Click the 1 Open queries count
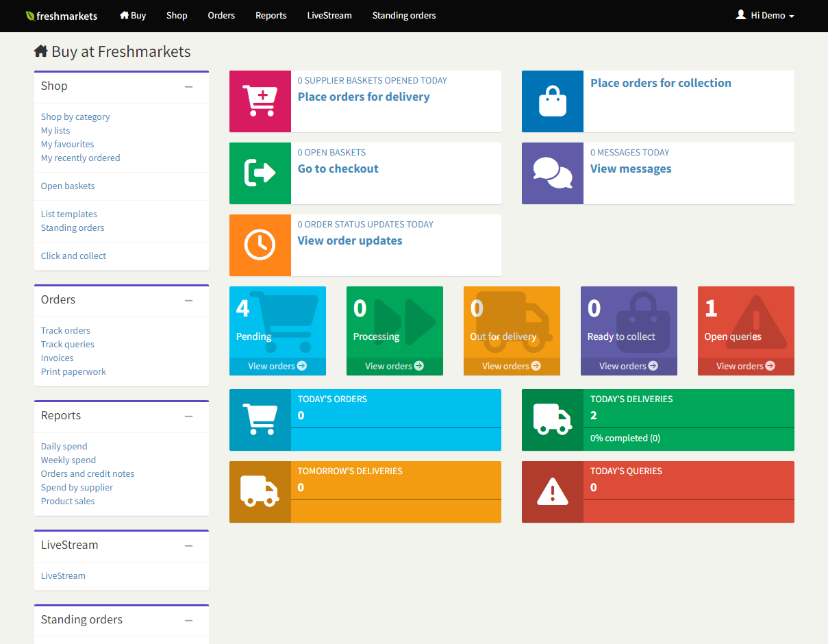828x644 pixels. pos(711,308)
